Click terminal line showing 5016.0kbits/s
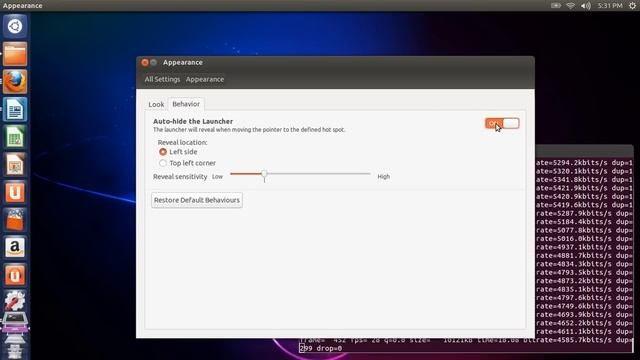640x360 pixels. coord(584,238)
